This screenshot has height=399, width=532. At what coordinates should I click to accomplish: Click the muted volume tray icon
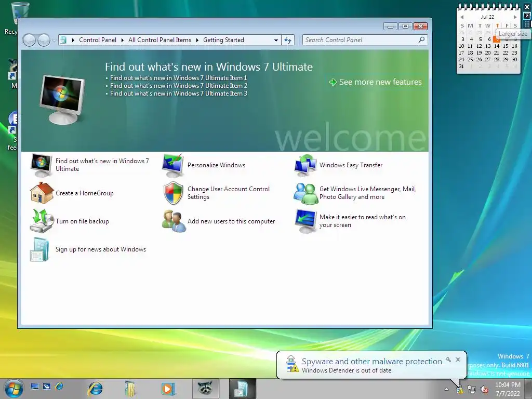484,390
